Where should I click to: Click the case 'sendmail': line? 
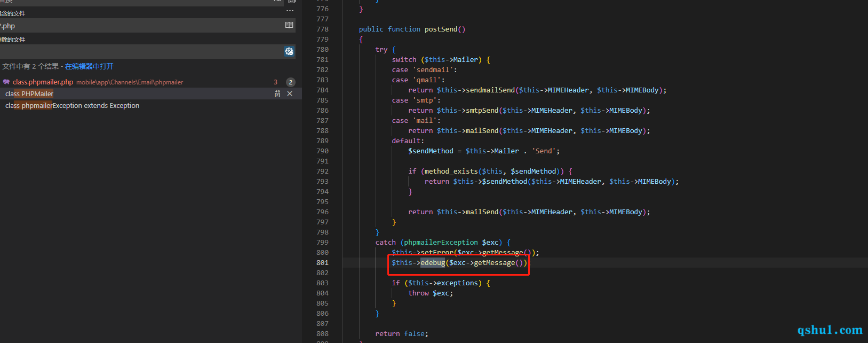pos(425,69)
